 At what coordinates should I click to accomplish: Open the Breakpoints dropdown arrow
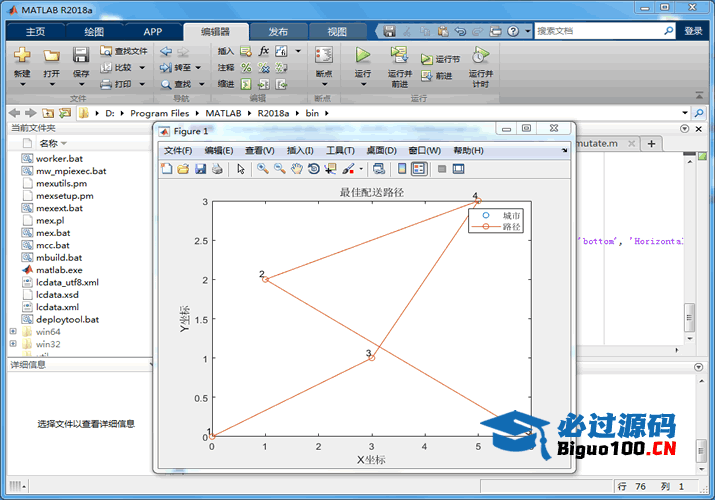pos(324,84)
